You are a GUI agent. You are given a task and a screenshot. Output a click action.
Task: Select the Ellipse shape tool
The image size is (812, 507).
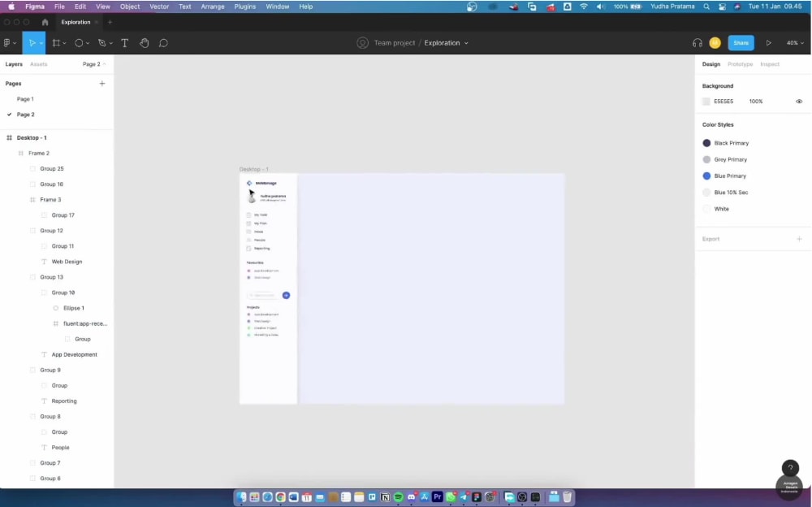tap(79, 43)
